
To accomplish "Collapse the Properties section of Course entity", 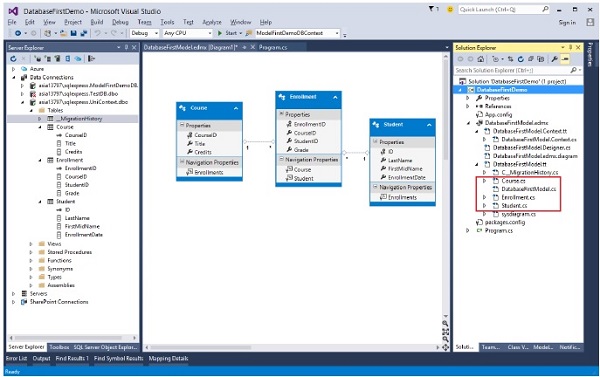I will click(182, 125).
